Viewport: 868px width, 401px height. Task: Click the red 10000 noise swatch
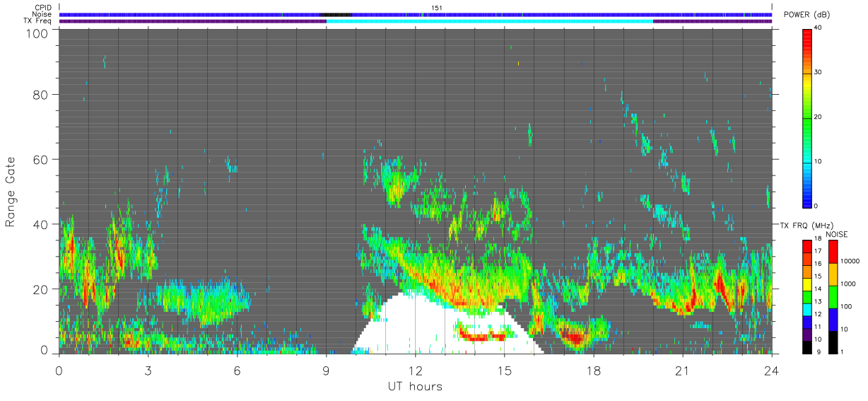tap(833, 252)
